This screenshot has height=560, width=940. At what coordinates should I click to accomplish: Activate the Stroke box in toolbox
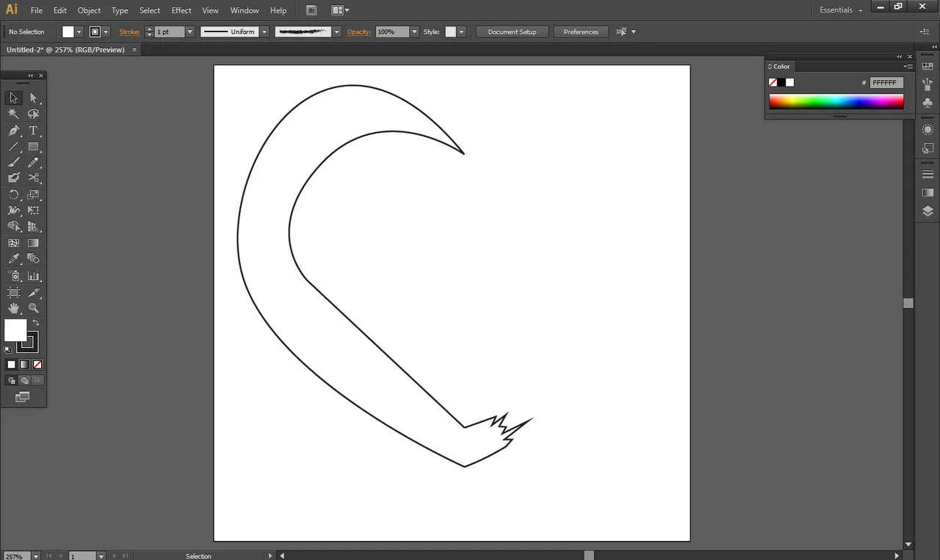coord(28,342)
